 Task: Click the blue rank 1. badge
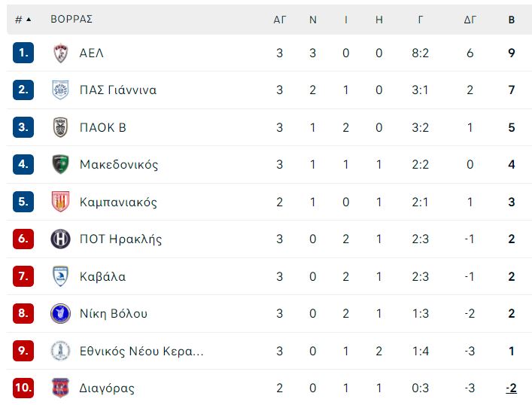coord(23,53)
